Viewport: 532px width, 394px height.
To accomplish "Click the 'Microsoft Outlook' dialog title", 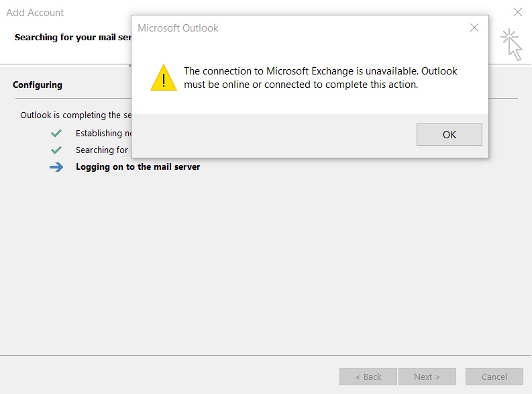I will tap(178, 28).
